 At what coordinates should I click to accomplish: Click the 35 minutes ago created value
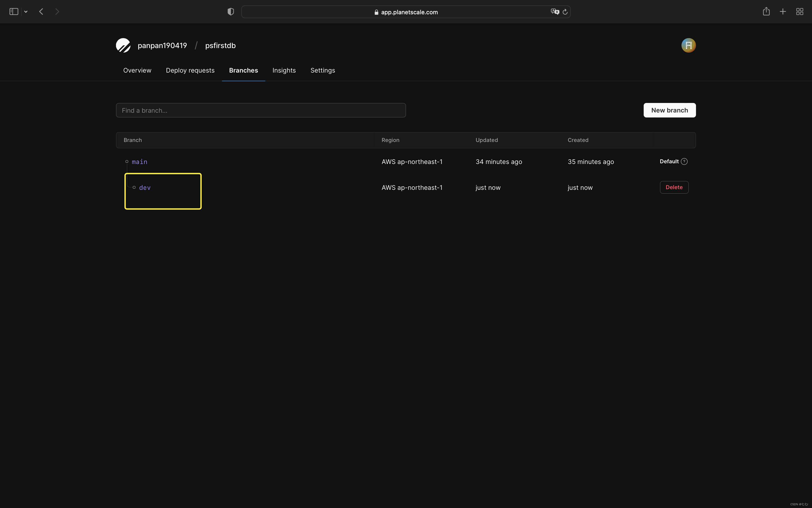pyautogui.click(x=591, y=162)
